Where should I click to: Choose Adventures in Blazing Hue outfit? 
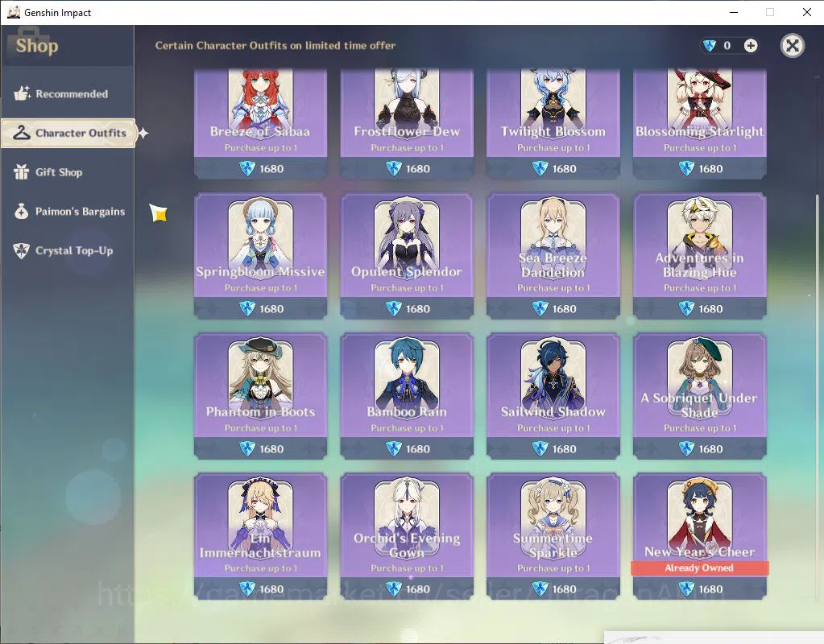699,256
